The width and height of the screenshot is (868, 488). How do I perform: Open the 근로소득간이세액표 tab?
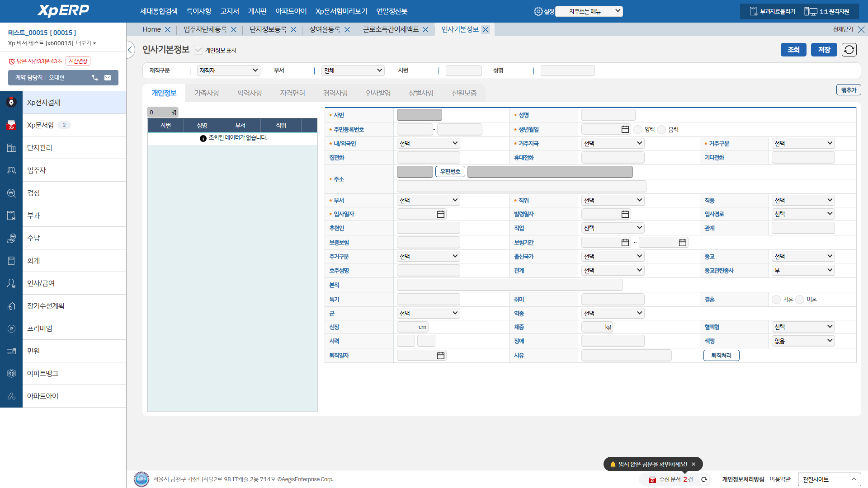[x=391, y=29]
